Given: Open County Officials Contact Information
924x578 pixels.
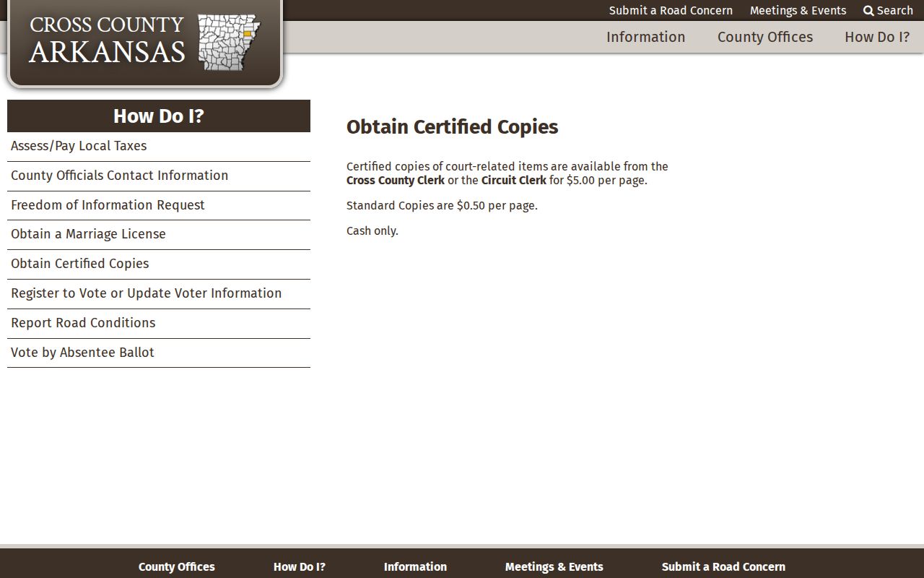Looking at the screenshot, I should (159, 176).
